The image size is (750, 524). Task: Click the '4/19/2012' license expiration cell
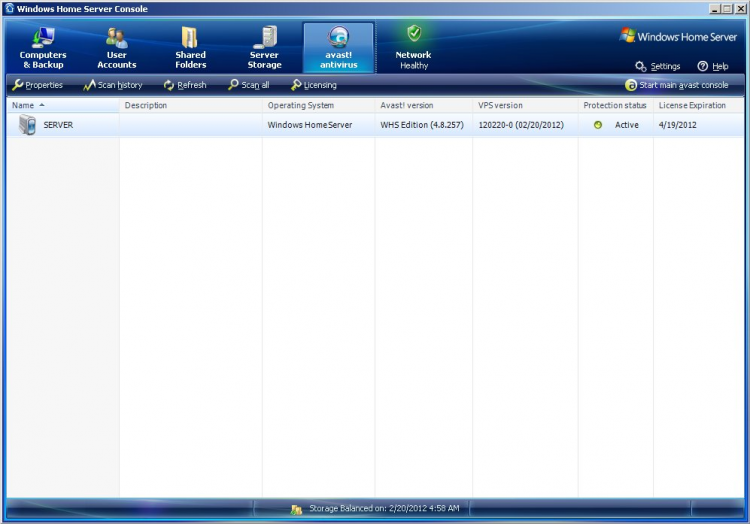point(677,125)
